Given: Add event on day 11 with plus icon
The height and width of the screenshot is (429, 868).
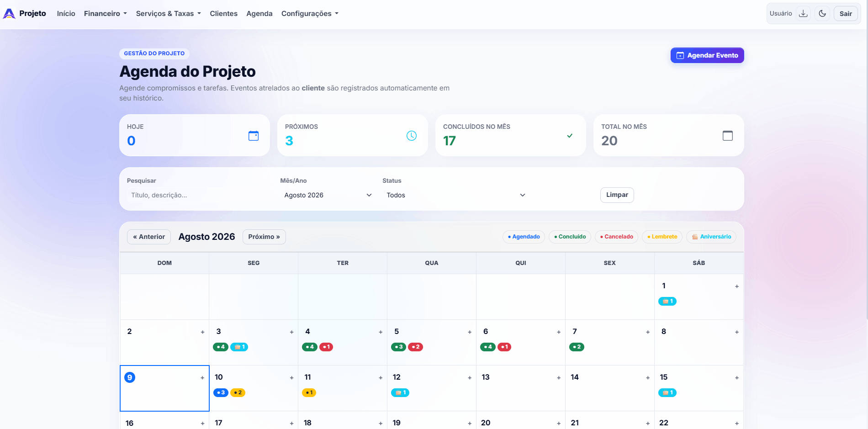Looking at the screenshot, I should (x=381, y=378).
